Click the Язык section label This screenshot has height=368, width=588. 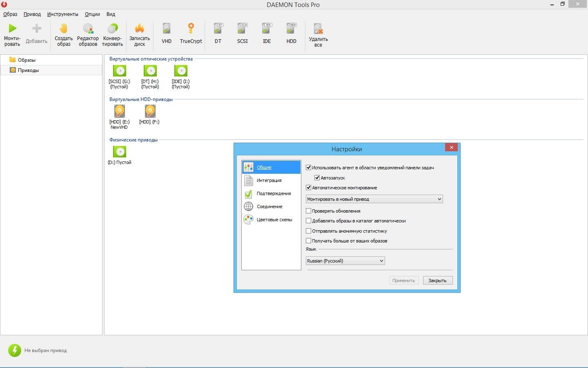(x=311, y=249)
